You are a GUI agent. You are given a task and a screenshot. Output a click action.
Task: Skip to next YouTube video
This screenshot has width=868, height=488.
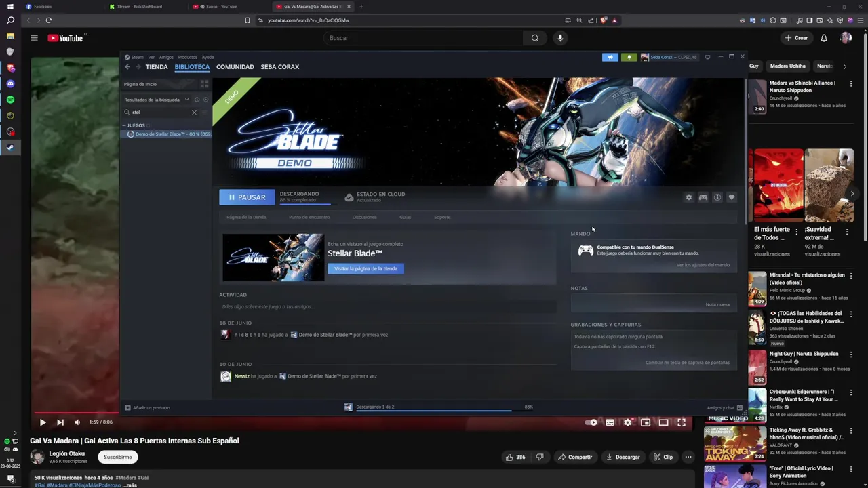pos(60,422)
